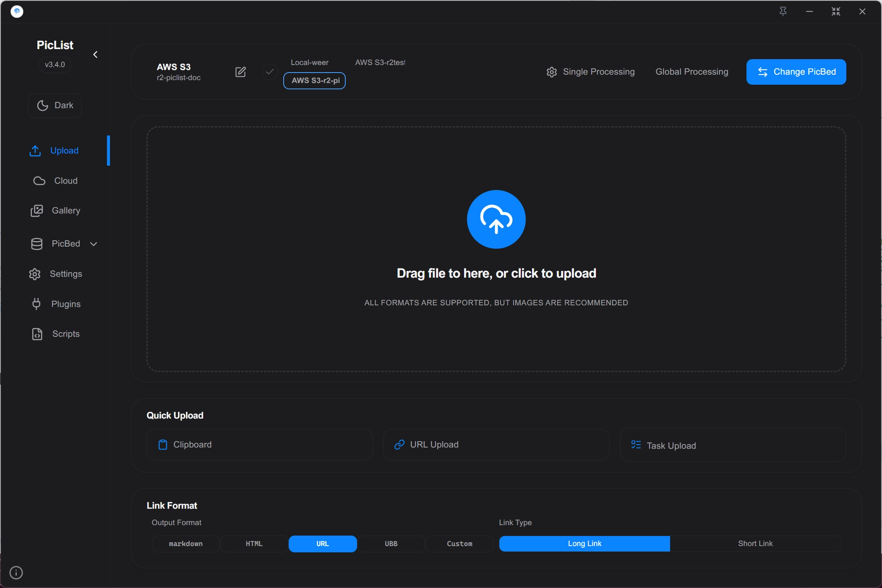
Task: Open Single Processing settings
Action: point(591,72)
